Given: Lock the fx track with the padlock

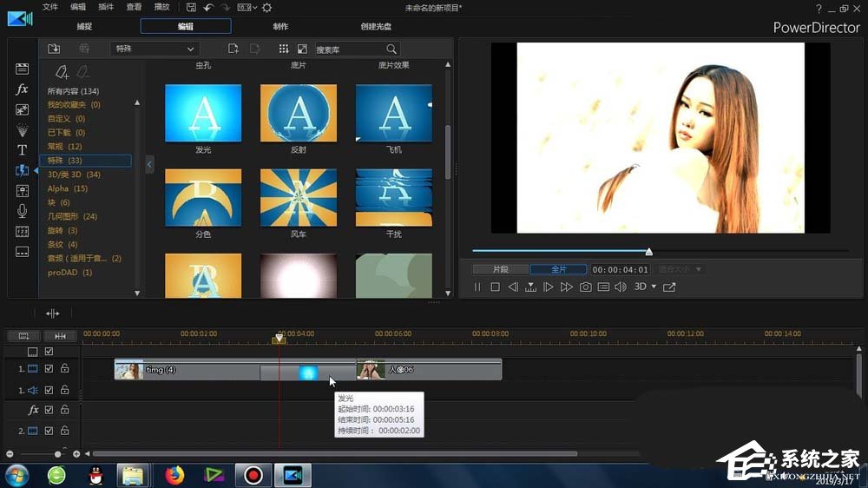Looking at the screenshot, I should 64,410.
